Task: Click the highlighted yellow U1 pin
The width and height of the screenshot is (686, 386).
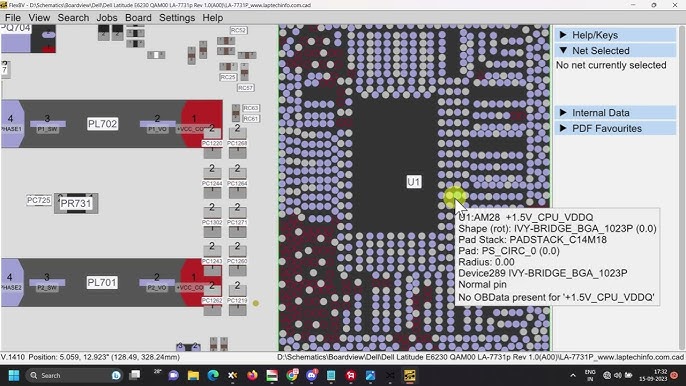Action: 454,197
